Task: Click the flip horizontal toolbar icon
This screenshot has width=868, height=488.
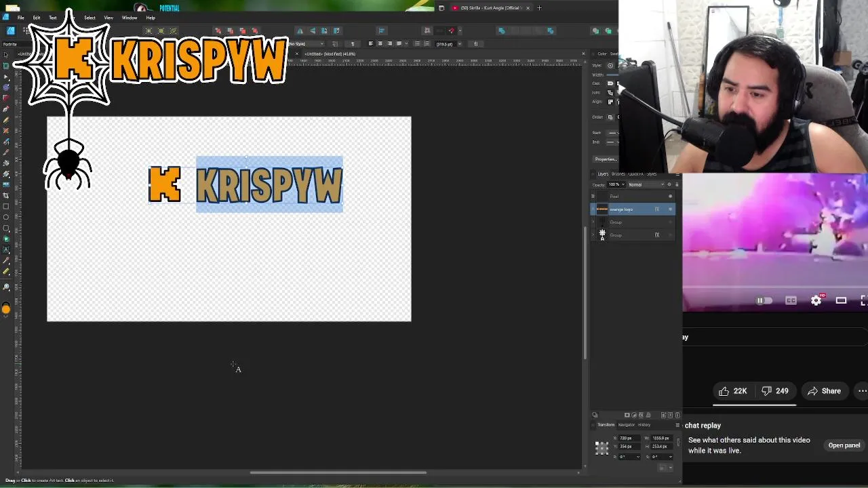Action: pos(300,30)
